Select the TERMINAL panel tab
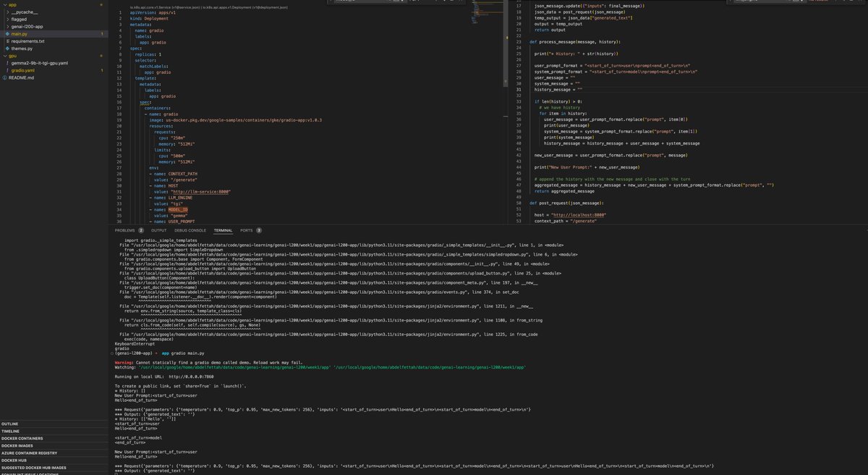This screenshot has height=475, width=868. (223, 230)
